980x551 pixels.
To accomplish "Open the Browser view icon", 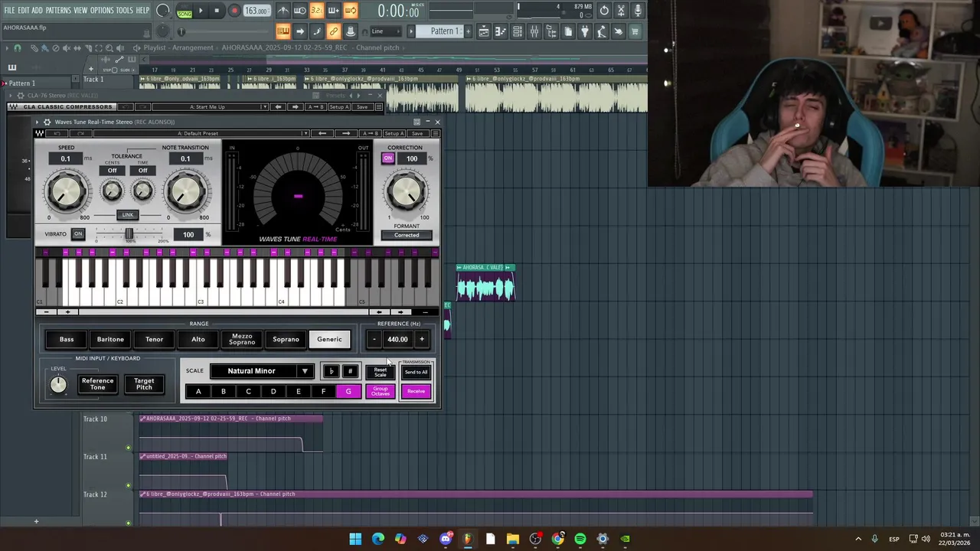I will [x=551, y=31].
